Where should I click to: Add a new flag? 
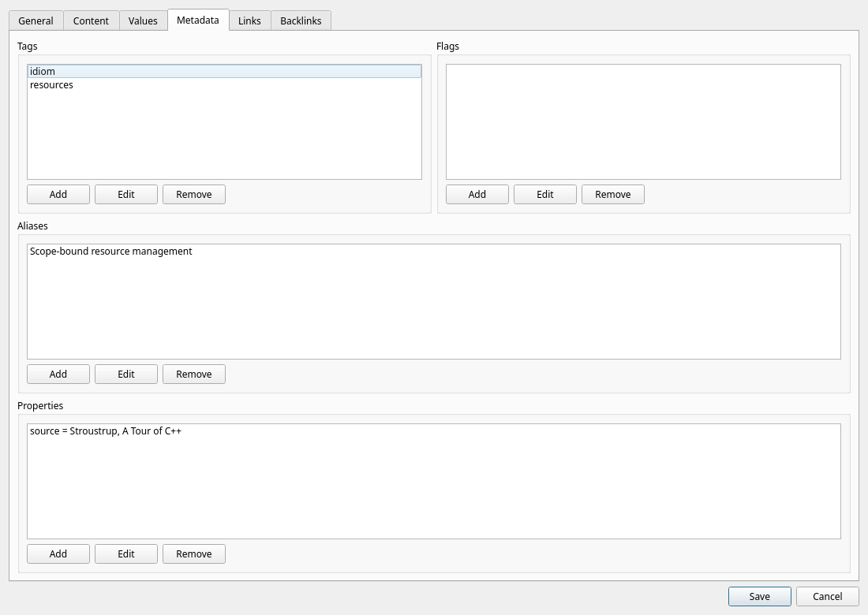477,194
